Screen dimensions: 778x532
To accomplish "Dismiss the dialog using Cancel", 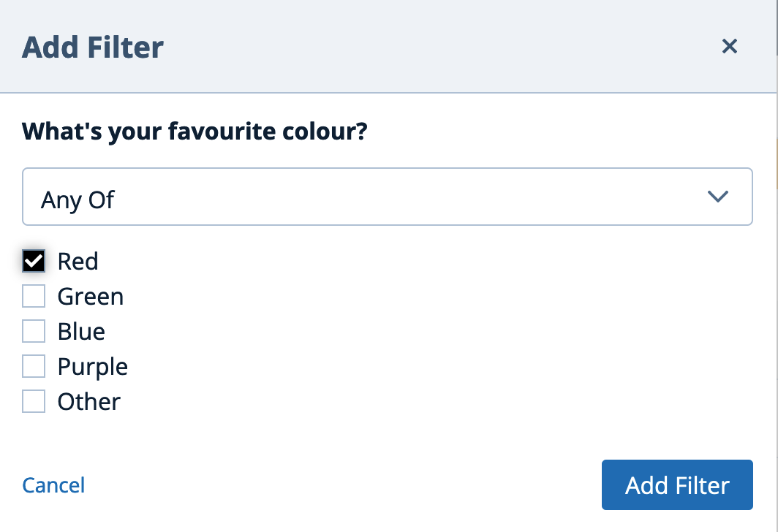I will coord(53,484).
